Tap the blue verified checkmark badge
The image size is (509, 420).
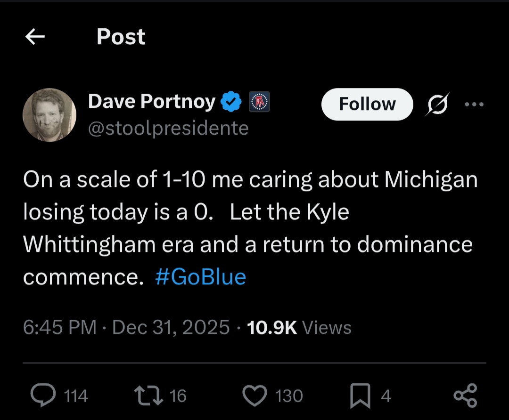point(232,102)
